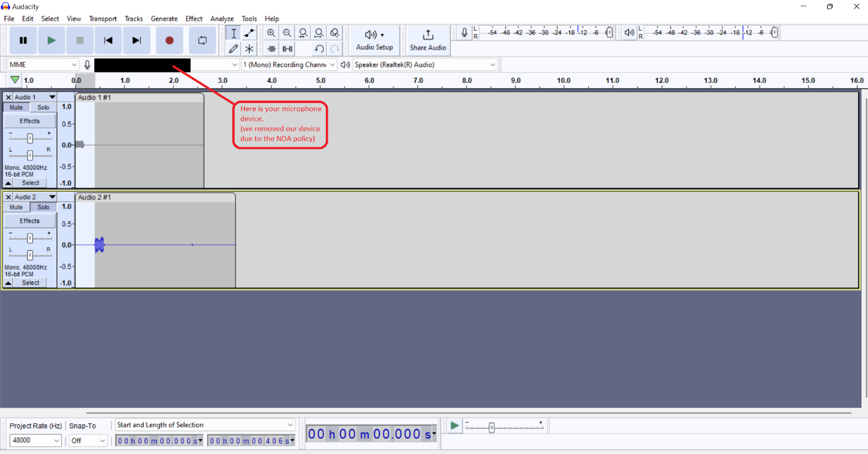
Task: Click the record meter microphone icon
Action: click(x=464, y=33)
